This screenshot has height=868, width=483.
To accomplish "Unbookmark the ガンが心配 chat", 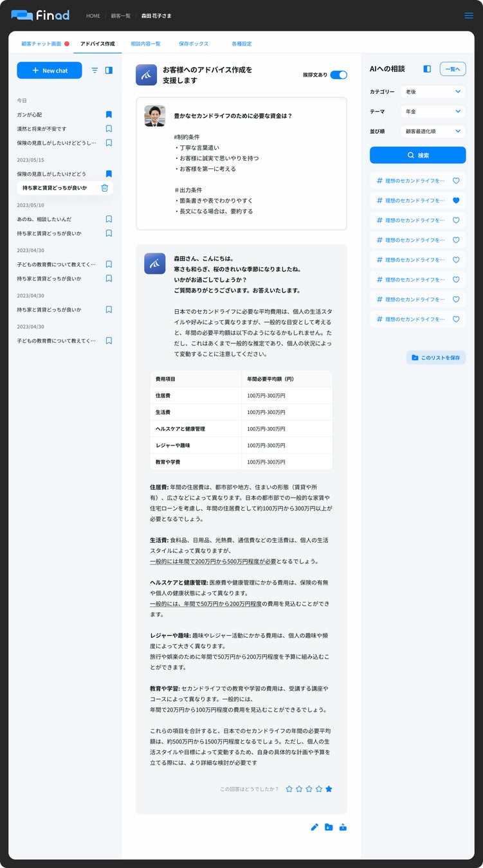I will coord(109,114).
